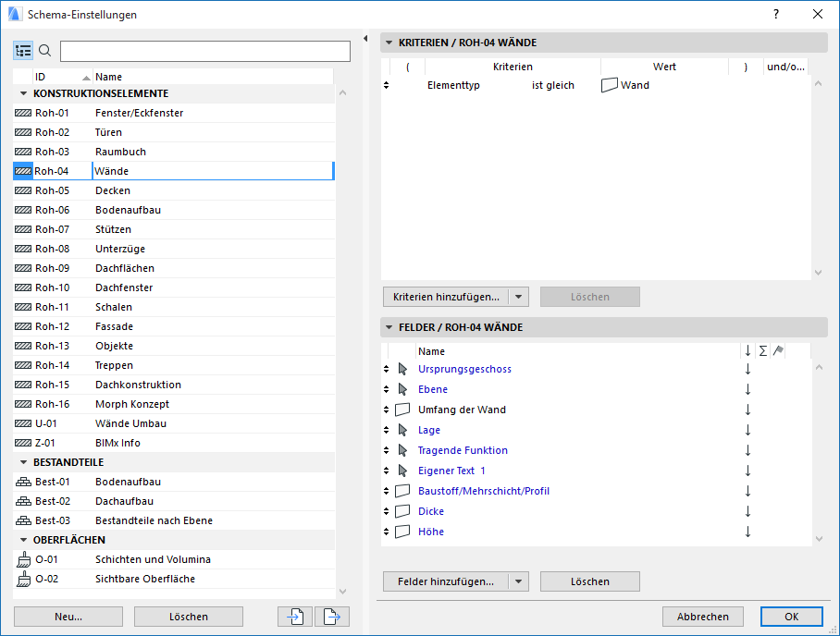Toggle sort arrow for Eigener Text 1
Image resolution: width=840 pixels, height=636 pixels.
pos(747,471)
